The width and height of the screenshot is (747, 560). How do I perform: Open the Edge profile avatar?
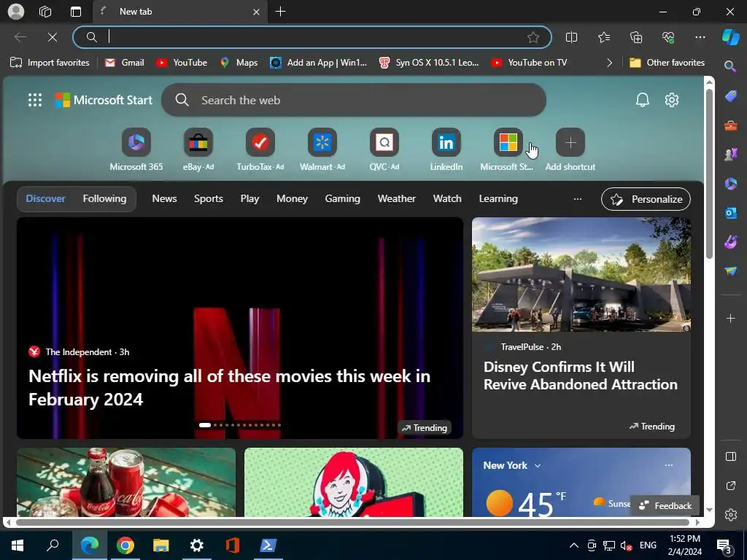[16, 12]
